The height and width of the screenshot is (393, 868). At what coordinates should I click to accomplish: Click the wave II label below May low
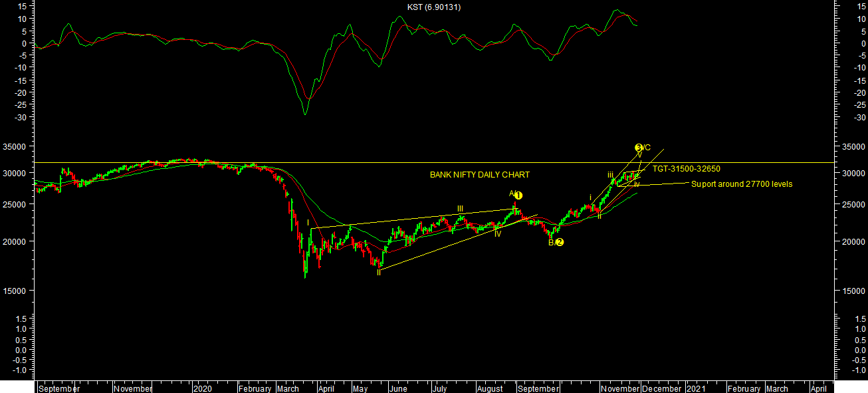click(379, 272)
